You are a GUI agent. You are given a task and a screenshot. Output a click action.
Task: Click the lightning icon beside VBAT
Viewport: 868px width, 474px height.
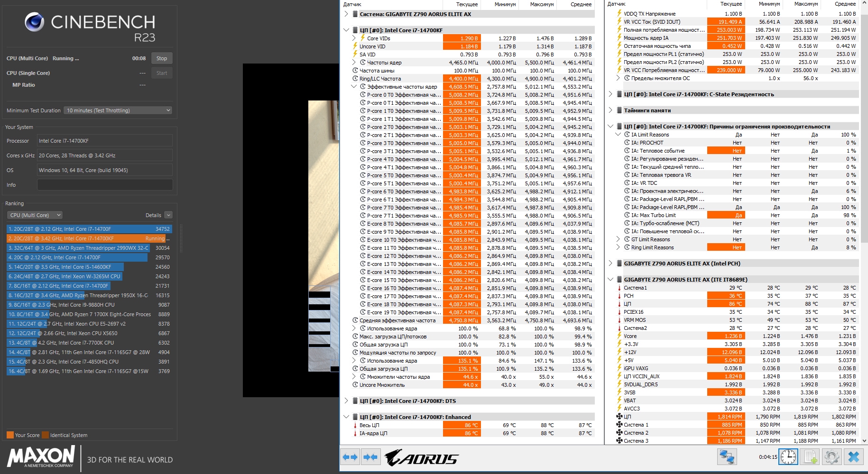click(619, 401)
